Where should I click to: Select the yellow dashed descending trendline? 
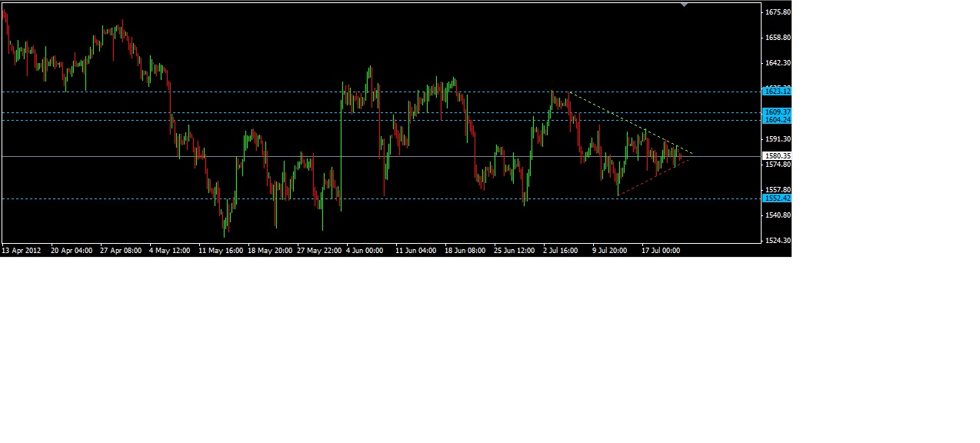pyautogui.click(x=631, y=123)
